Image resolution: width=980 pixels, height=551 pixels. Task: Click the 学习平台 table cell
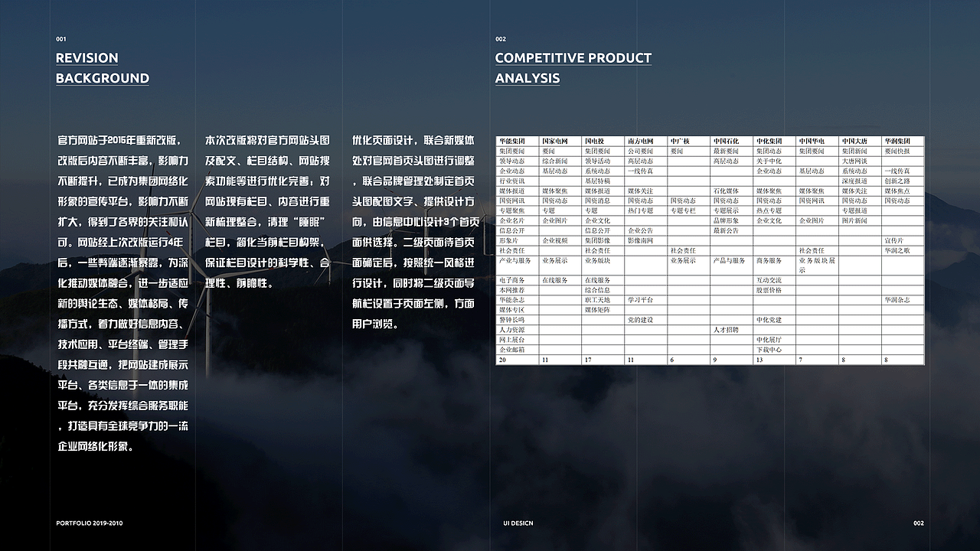click(x=646, y=300)
